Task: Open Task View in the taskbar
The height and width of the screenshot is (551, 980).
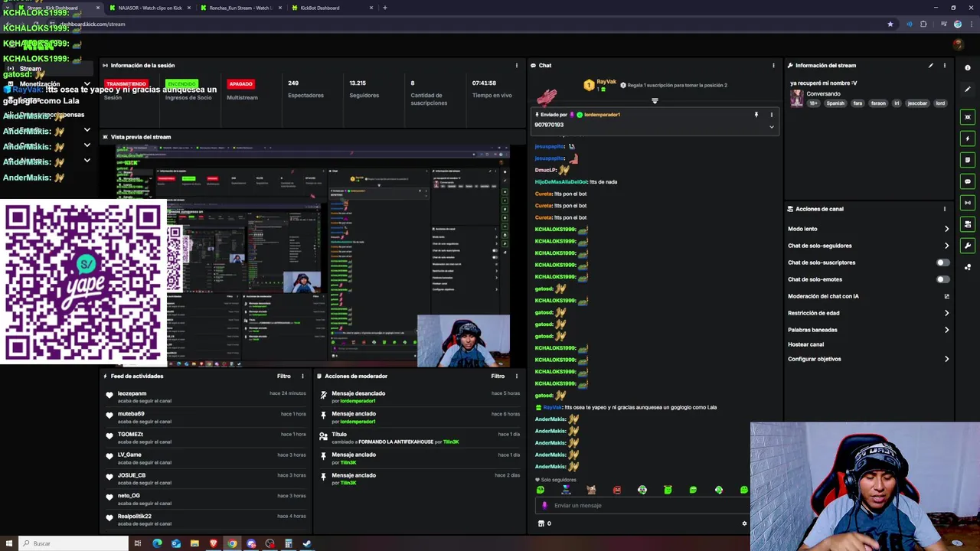Action: point(138,543)
